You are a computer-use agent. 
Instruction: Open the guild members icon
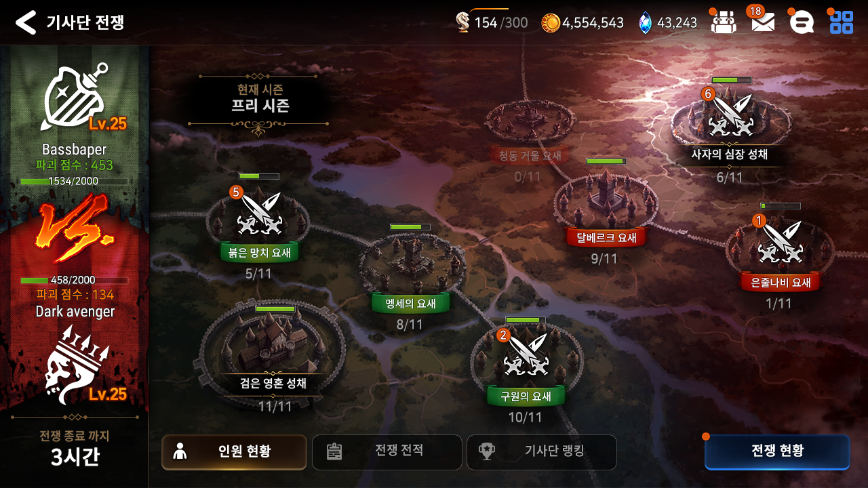click(x=724, y=22)
